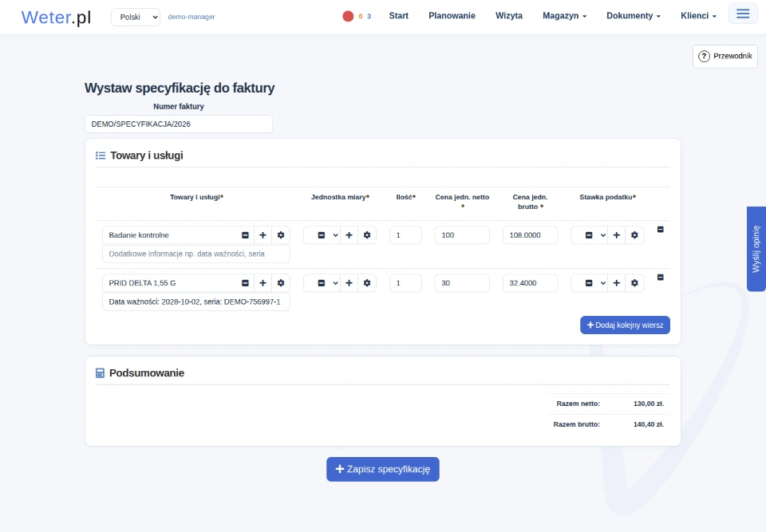Open tax rate dropdown in PRID DELTA row
Screen dimensions: 766x532
(590, 283)
